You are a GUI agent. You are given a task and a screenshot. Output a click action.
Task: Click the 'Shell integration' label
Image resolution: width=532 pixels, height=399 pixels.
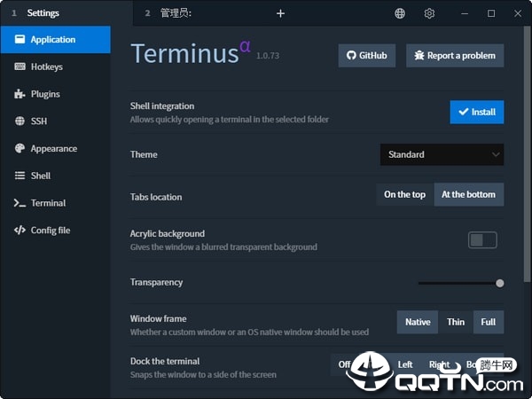(162, 106)
